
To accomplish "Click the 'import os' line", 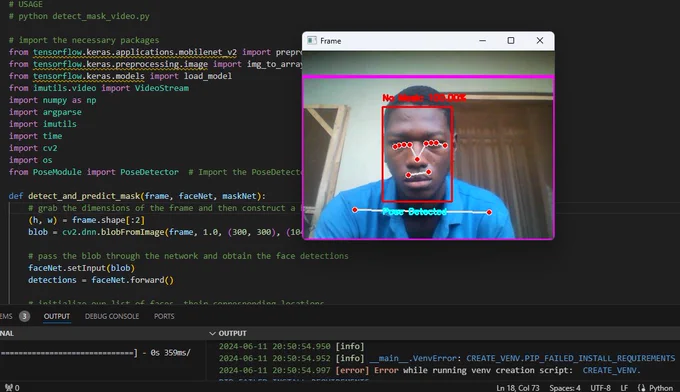I will (30, 160).
